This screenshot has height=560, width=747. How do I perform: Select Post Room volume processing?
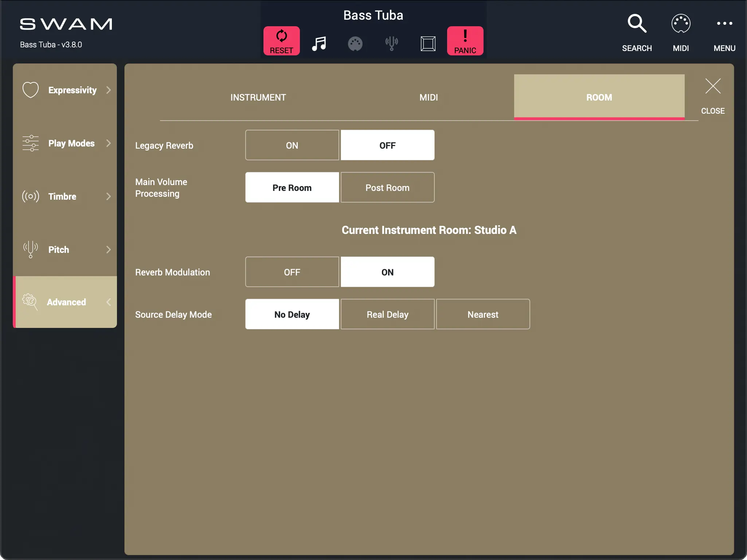387,188
